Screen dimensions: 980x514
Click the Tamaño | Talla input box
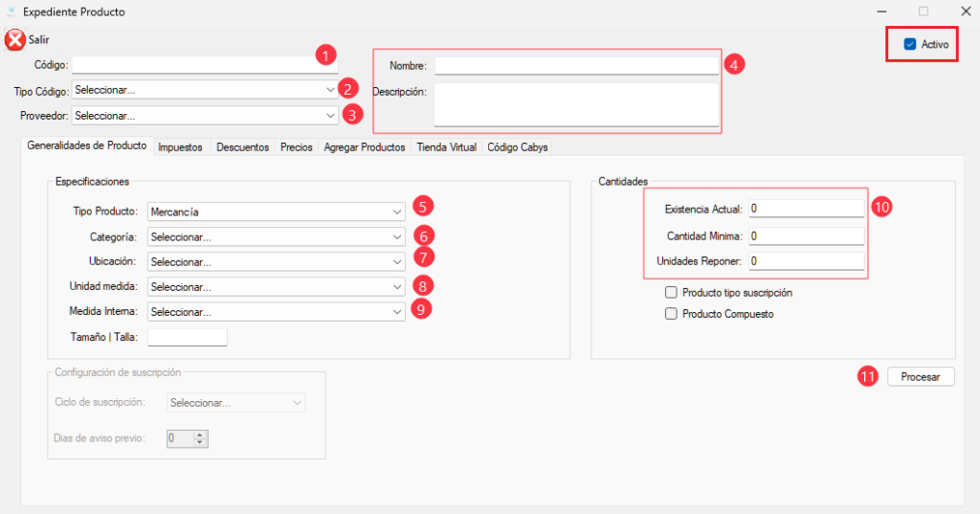(188, 337)
